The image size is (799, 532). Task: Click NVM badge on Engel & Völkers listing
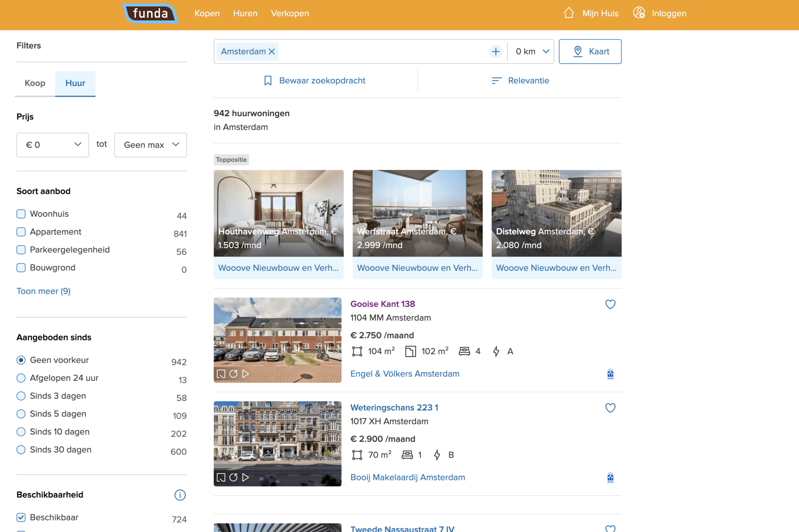coord(610,374)
